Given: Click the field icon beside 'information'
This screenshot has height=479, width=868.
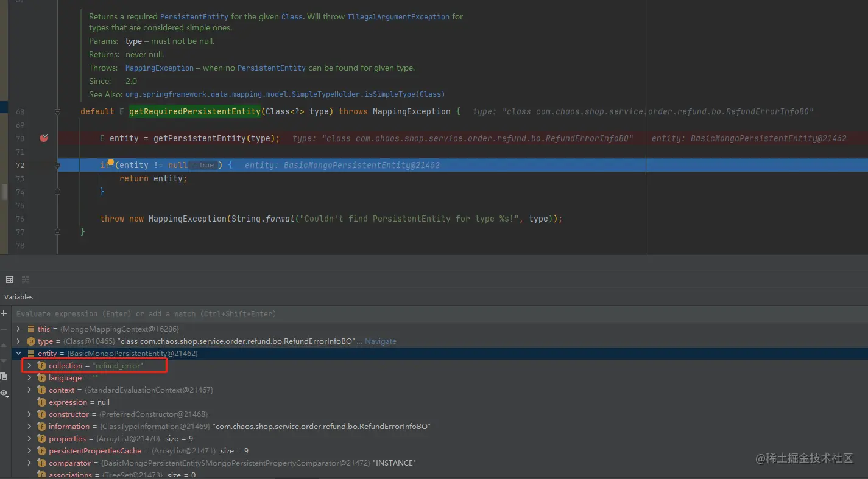Looking at the screenshot, I should coord(41,427).
